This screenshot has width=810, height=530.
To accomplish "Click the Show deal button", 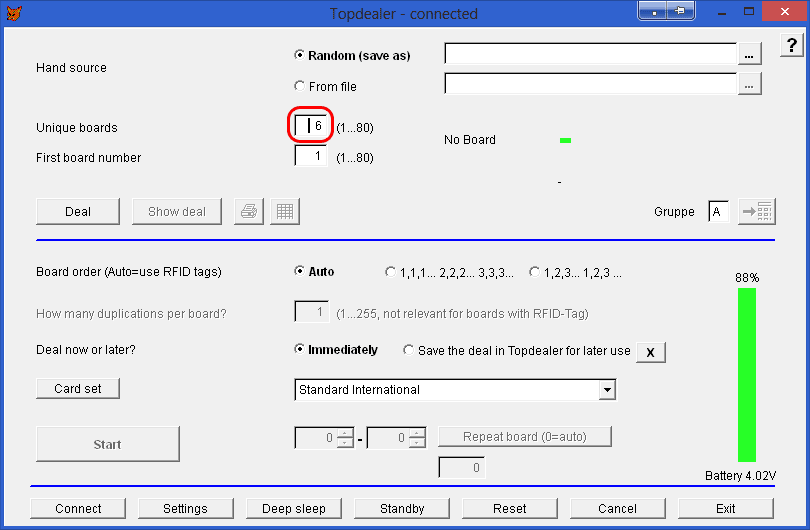I will pos(177,211).
